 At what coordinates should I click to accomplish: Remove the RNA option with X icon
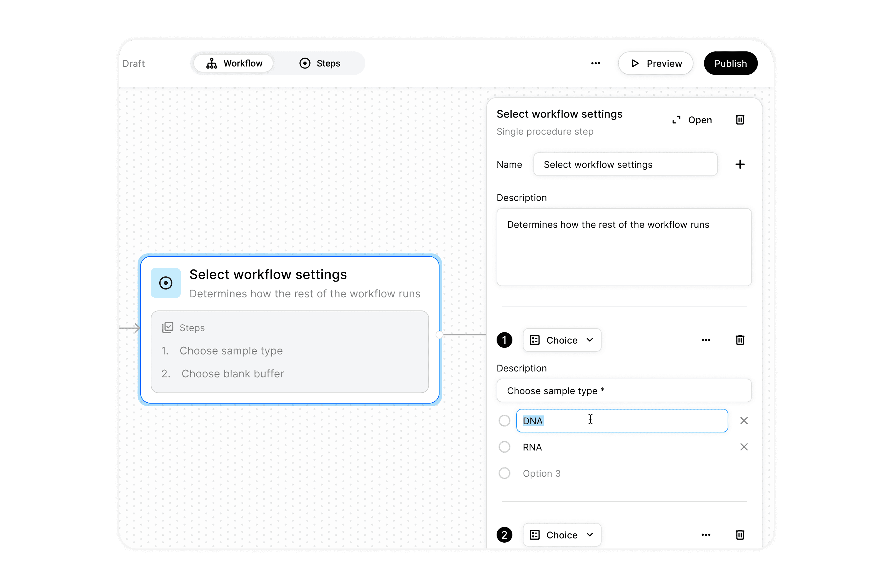point(744,447)
